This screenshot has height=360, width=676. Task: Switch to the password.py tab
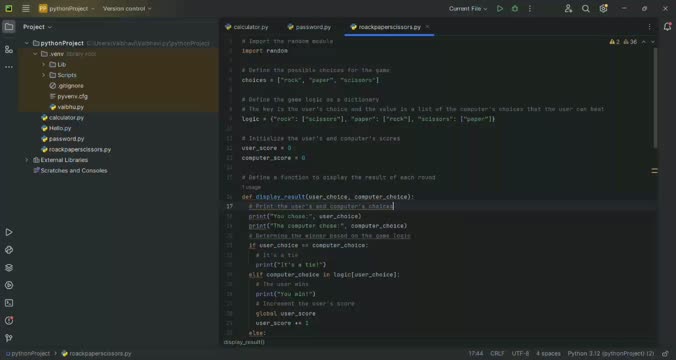pyautogui.click(x=309, y=27)
